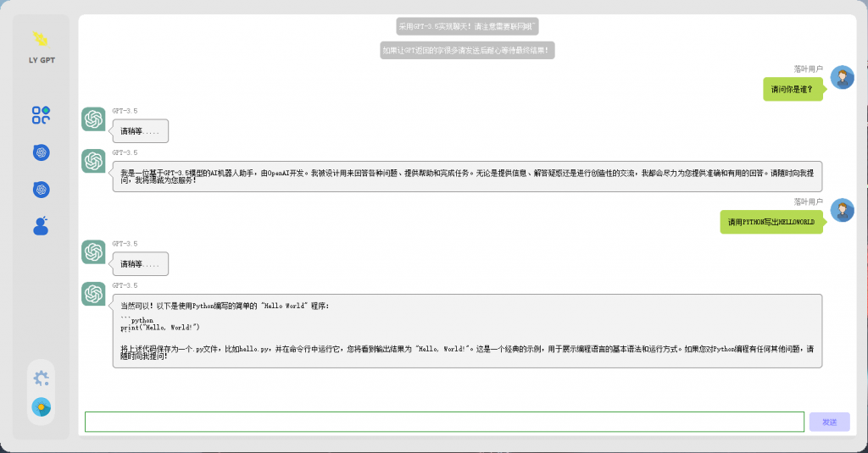Image resolution: width=868 pixels, height=453 pixels.
Task: Click the code line print("Hello, World!")
Action: click(x=160, y=328)
